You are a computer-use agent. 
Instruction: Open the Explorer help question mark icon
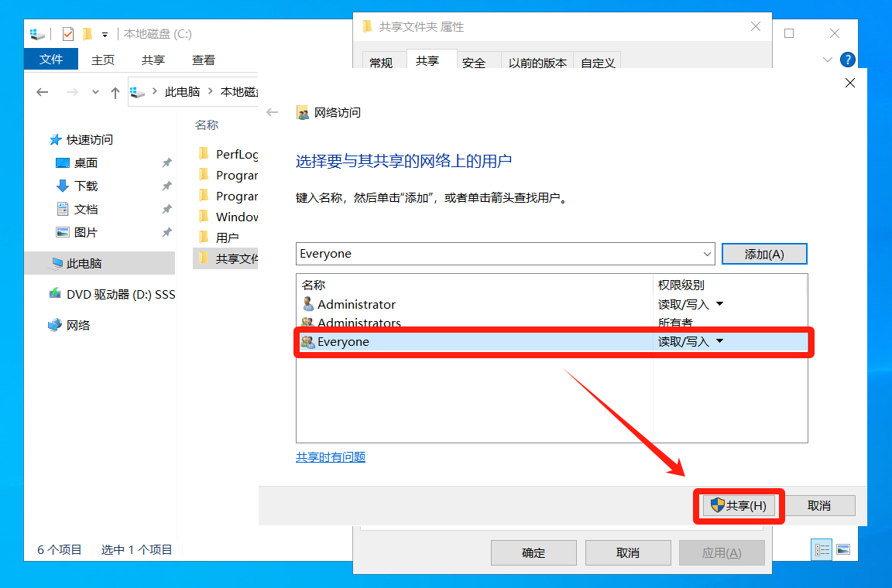[x=848, y=60]
